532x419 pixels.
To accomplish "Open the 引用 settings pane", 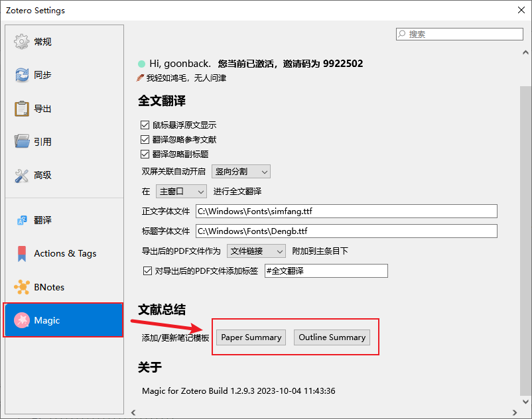I will [64, 142].
